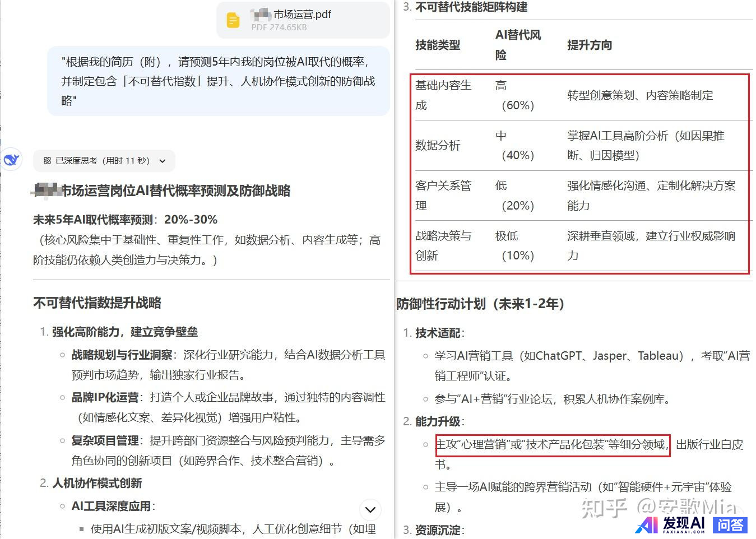Select table cell 客户关系管理

point(443,196)
